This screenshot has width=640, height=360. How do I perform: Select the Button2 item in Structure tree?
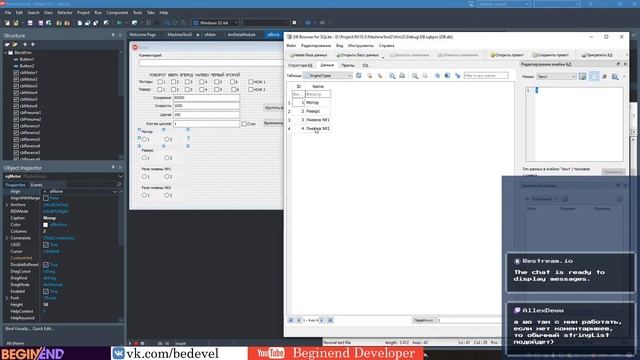click(27, 66)
